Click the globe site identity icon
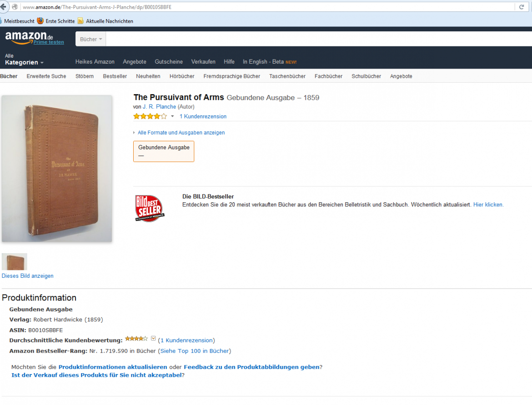The height and width of the screenshot is (405, 532). [15, 7]
